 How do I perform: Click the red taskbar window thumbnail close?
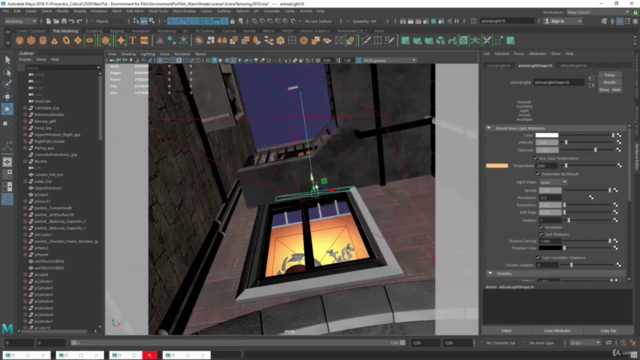(149, 355)
